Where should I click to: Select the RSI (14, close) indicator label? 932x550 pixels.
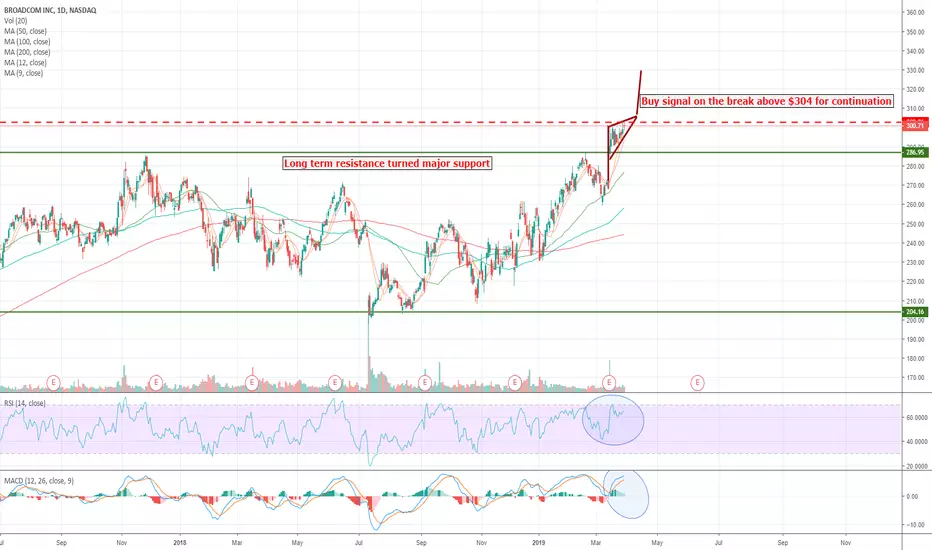click(24, 403)
